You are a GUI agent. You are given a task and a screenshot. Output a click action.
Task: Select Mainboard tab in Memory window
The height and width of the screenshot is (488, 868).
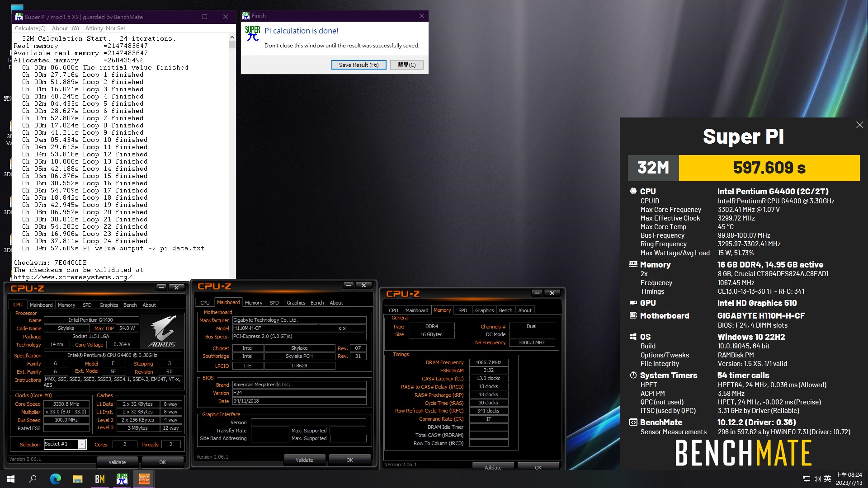click(417, 310)
